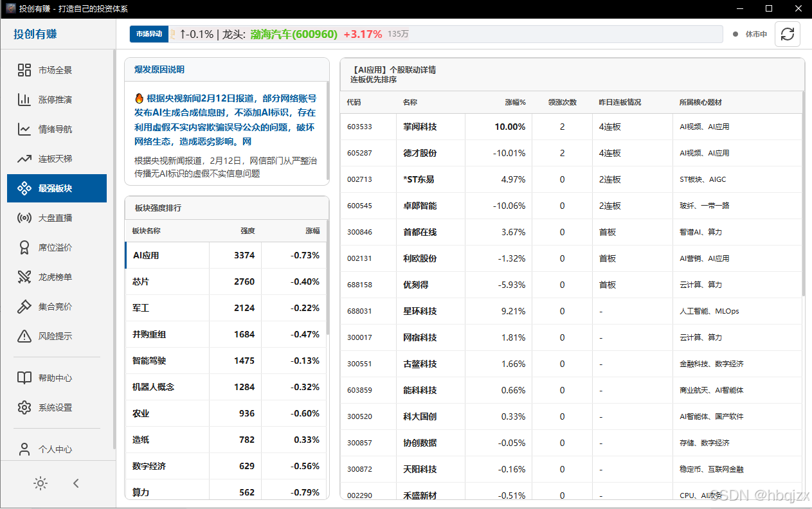Click the 最强板块 diamond icon
This screenshot has height=509, width=812.
point(24,188)
